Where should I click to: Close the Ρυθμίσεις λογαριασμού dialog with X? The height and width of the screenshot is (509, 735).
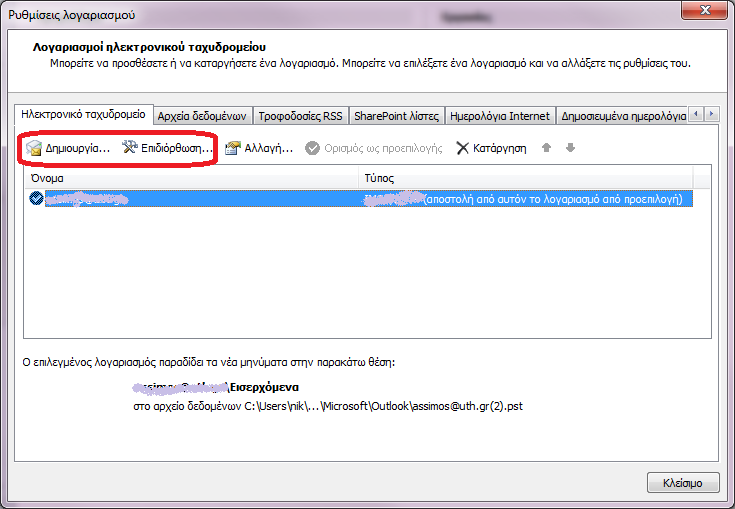point(705,10)
